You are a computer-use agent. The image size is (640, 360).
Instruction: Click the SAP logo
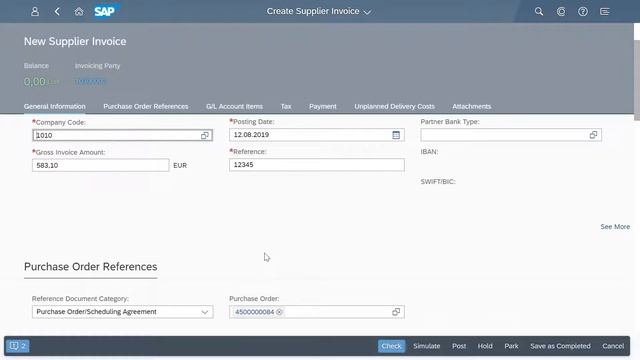(x=106, y=11)
